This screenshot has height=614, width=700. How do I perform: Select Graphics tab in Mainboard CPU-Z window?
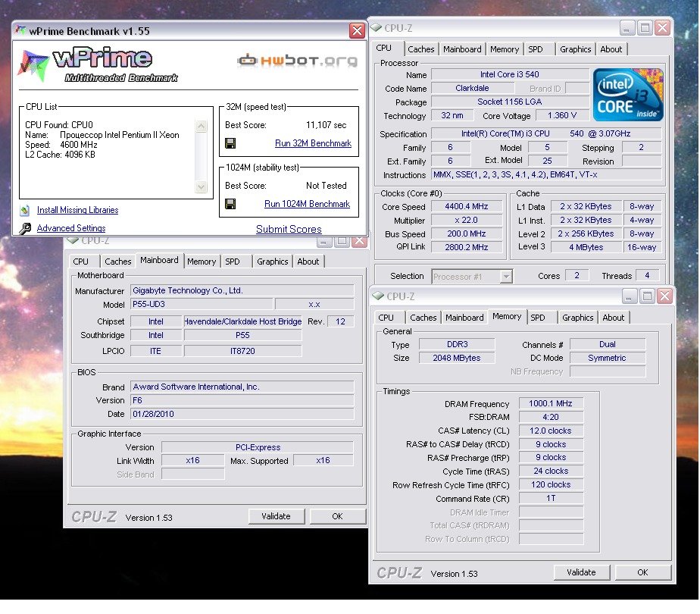[272, 262]
